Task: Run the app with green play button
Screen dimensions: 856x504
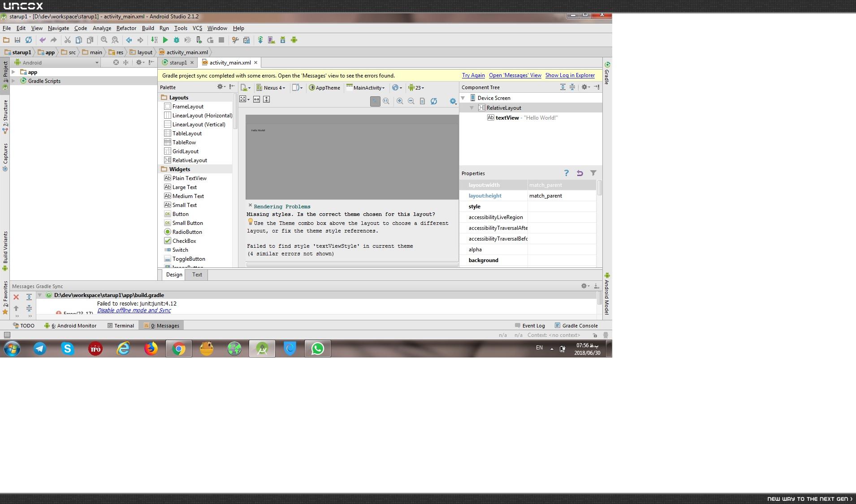Action: tap(165, 40)
